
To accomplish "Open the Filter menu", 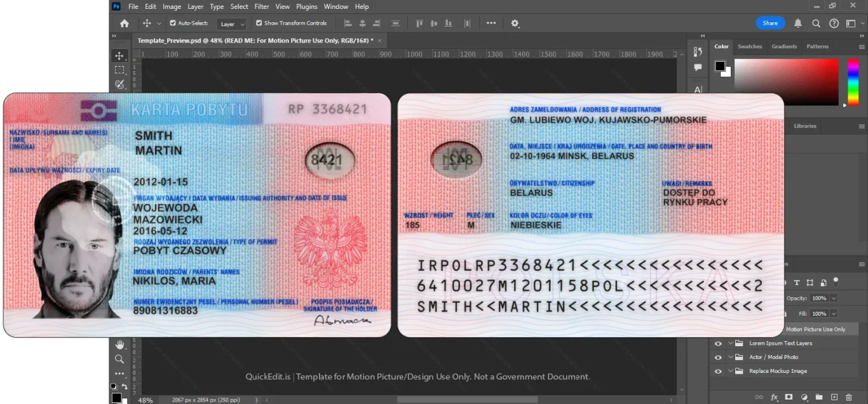I will click(262, 6).
